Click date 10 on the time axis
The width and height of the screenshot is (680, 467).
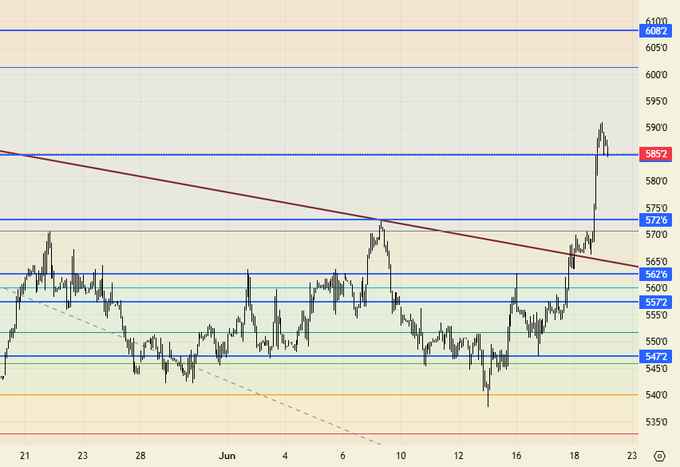(400, 455)
